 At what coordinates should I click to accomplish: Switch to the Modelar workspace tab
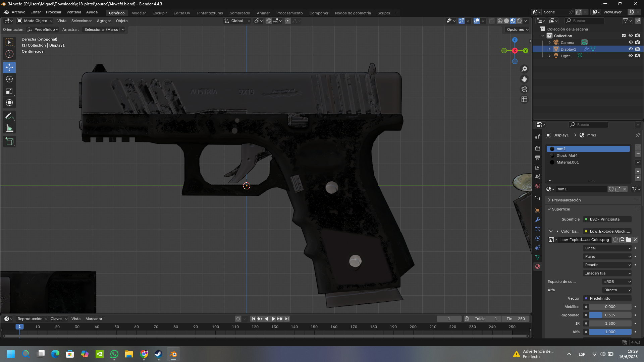pyautogui.click(x=139, y=13)
